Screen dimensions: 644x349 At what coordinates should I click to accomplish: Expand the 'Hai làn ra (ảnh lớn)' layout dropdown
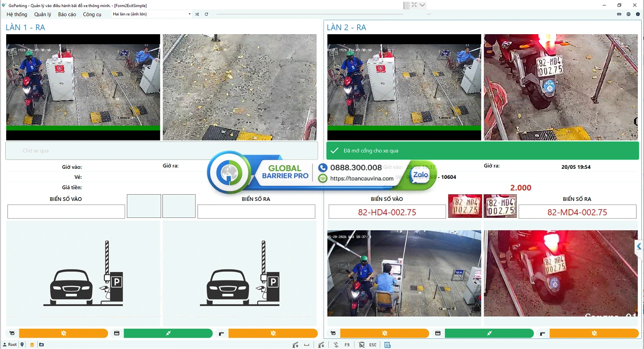[151, 14]
